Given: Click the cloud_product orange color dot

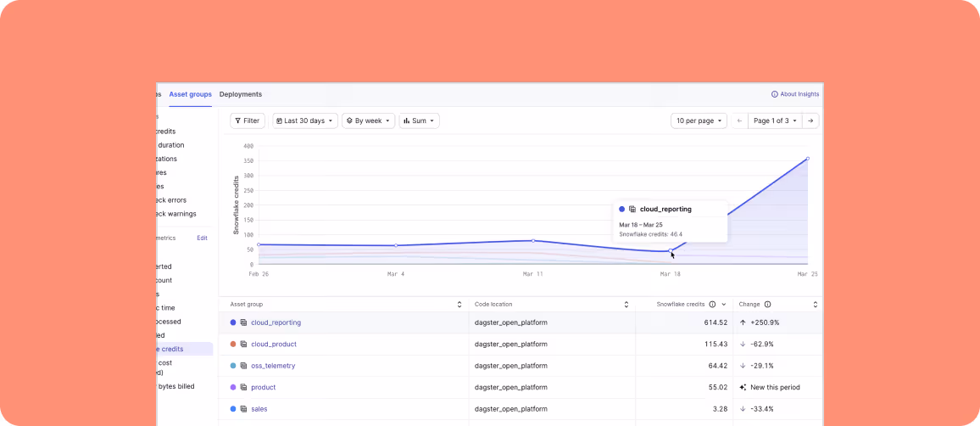Looking at the screenshot, I should pos(233,344).
